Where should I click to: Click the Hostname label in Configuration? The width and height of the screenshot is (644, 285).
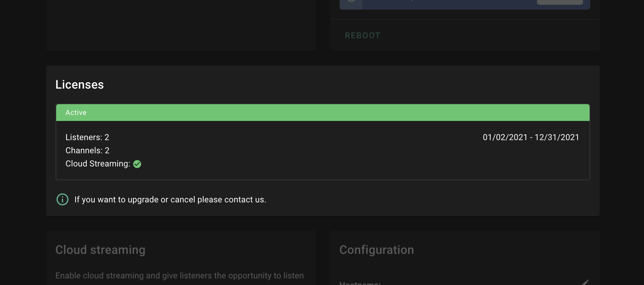pos(360,283)
